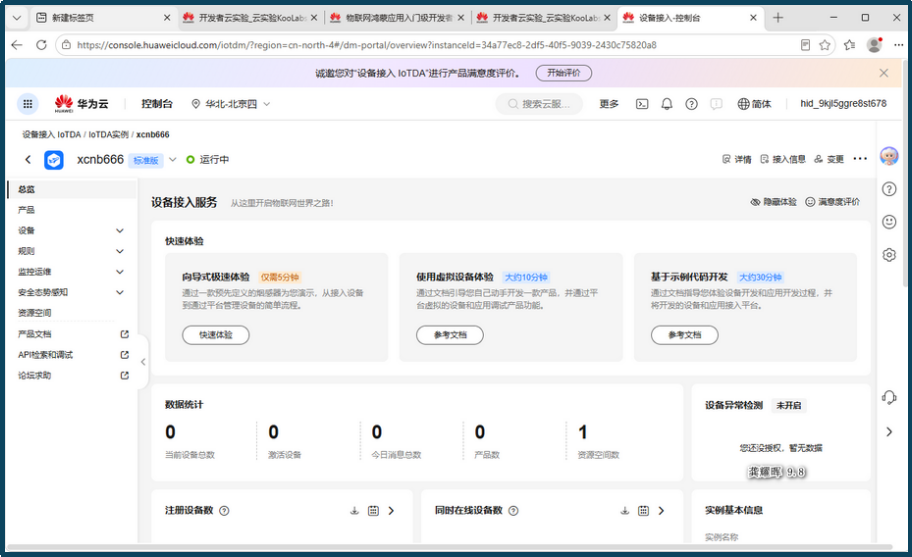
Task: Click the right-rail smiley feedback icon
Action: (x=889, y=222)
